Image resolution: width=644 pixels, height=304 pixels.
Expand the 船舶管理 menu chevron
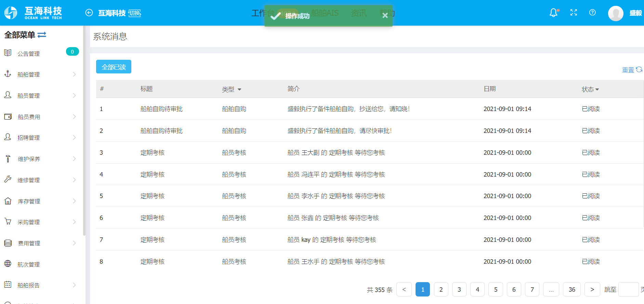[x=74, y=74]
